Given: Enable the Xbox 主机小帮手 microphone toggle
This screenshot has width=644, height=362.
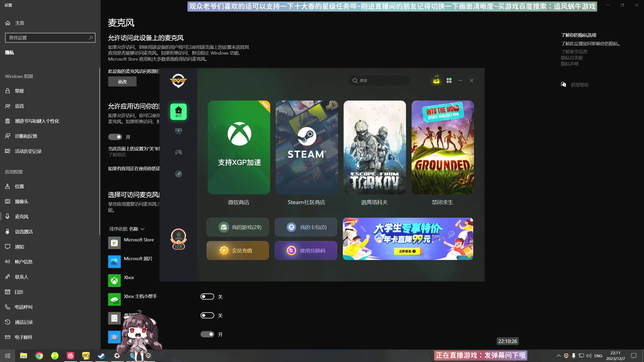Looking at the screenshot, I should tap(207, 297).
